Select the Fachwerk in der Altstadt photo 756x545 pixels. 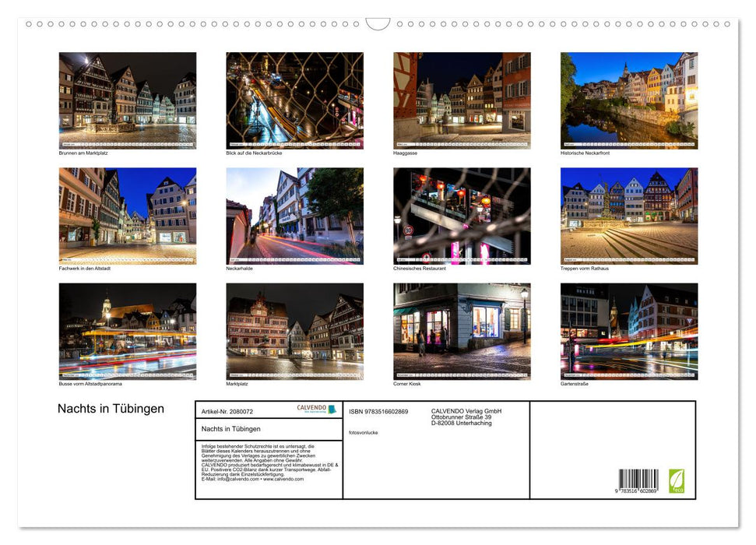(x=128, y=216)
